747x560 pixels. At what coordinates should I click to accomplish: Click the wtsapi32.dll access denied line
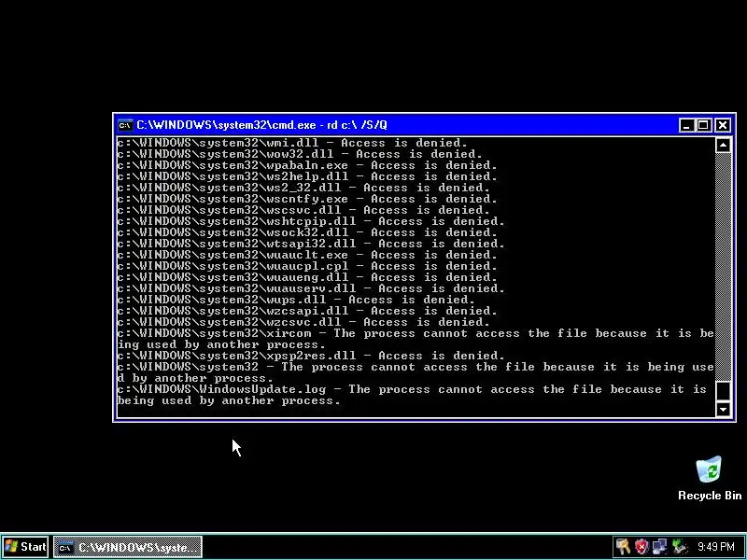point(311,244)
